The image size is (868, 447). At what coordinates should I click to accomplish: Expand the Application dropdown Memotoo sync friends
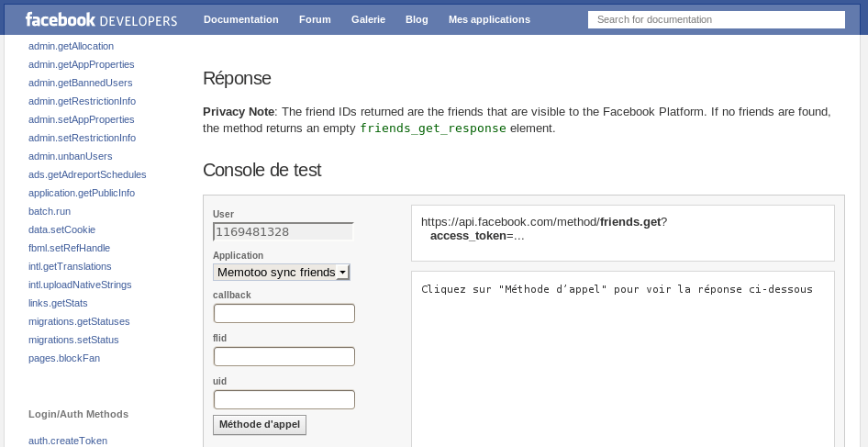point(281,272)
